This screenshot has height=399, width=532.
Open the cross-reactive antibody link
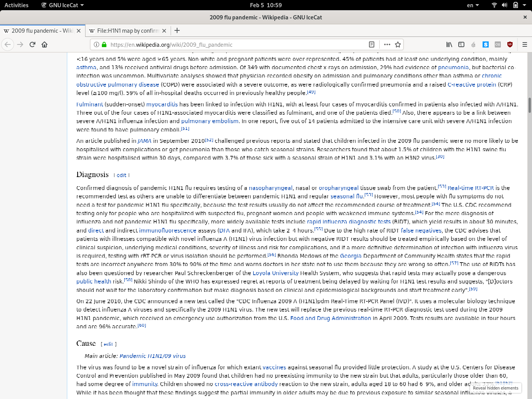point(246,384)
